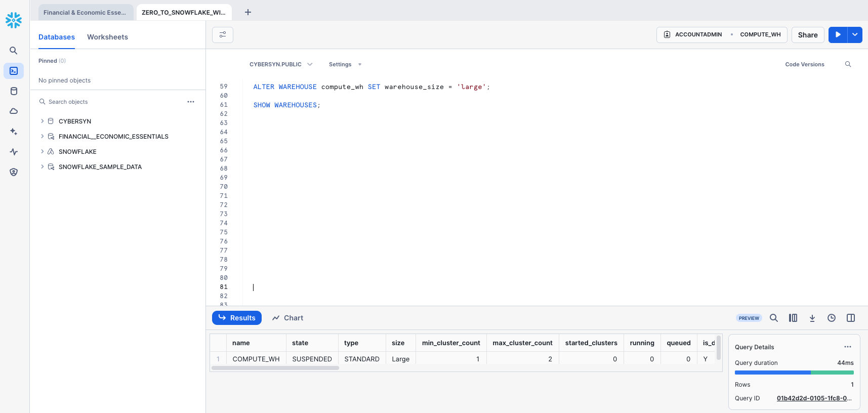Toggle the query details side panel icon
The height and width of the screenshot is (413, 868).
point(851,318)
